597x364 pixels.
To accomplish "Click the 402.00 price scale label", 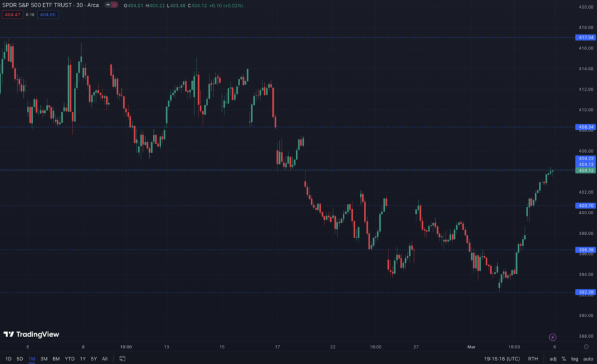I will 585,192.
